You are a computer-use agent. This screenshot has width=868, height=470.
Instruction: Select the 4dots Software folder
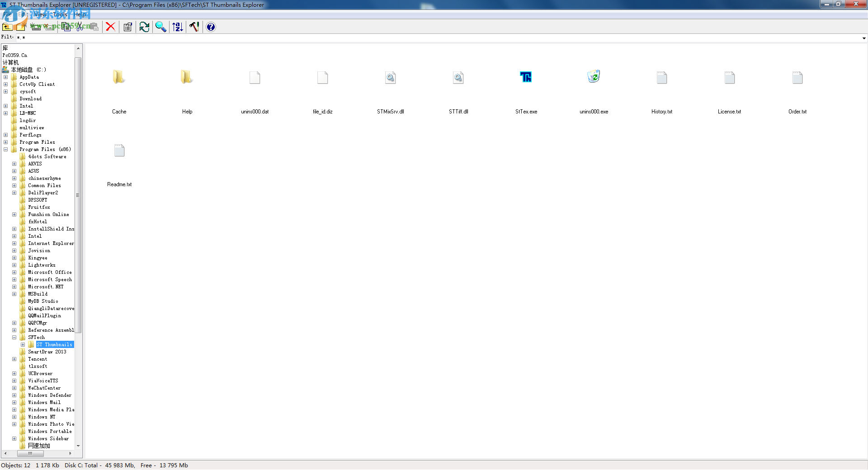(47, 157)
